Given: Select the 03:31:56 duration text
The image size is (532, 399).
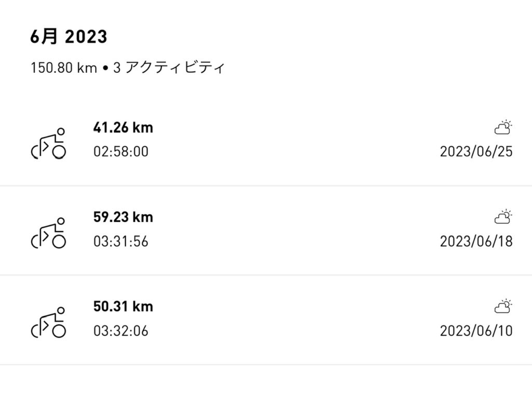Looking at the screenshot, I should tap(121, 242).
